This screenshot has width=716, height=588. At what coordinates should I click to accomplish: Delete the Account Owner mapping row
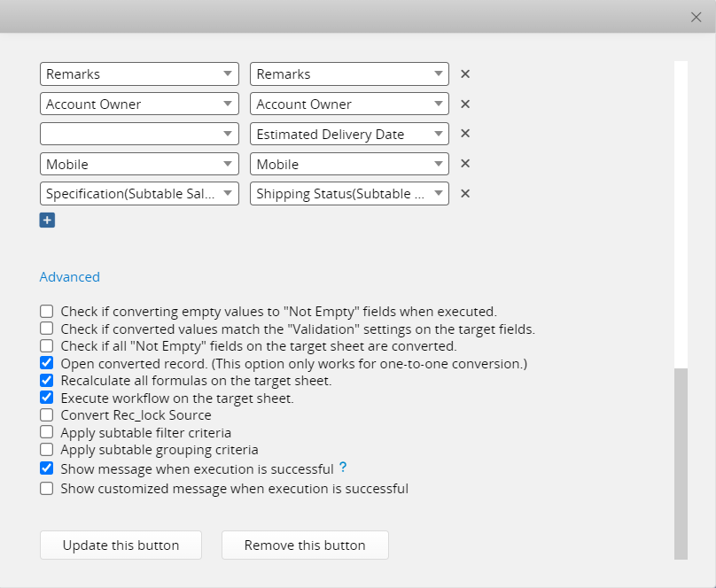pos(465,104)
